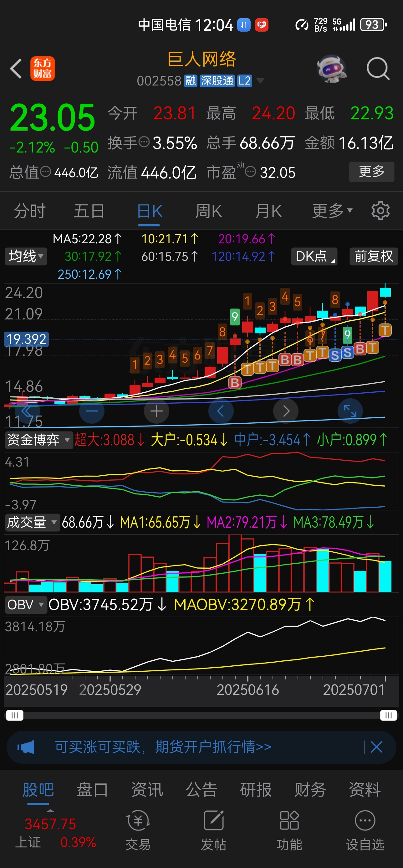Image resolution: width=403 pixels, height=868 pixels.
Task: Open the Eastmoney logo icon
Action: [43, 69]
